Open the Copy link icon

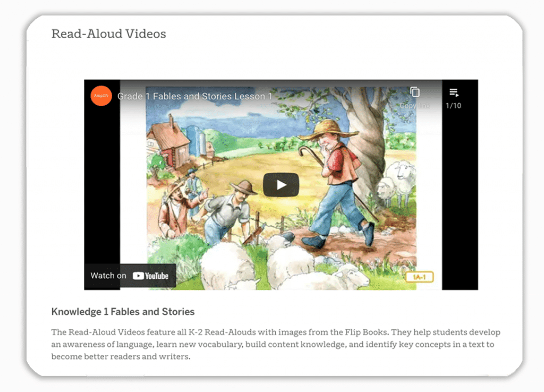pos(415,92)
